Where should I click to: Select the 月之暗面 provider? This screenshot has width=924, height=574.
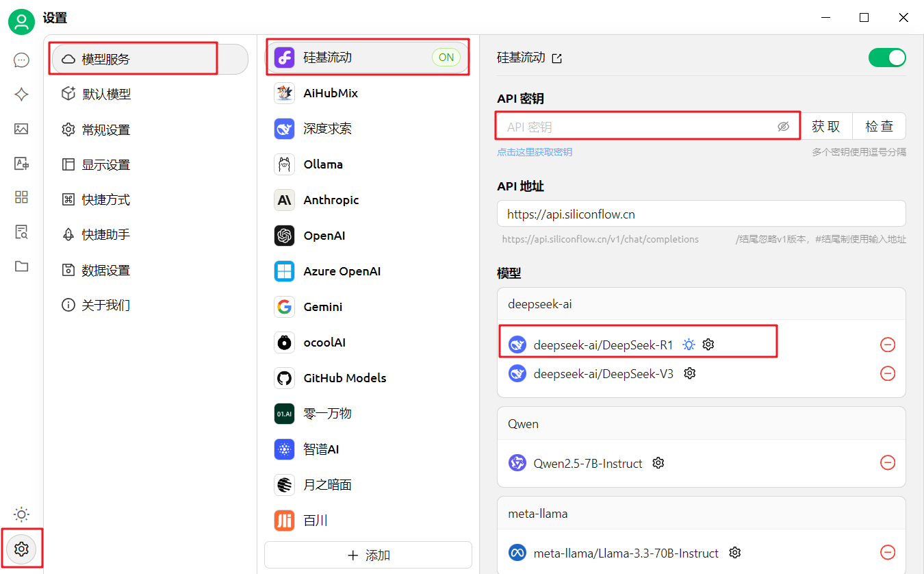[368, 485]
